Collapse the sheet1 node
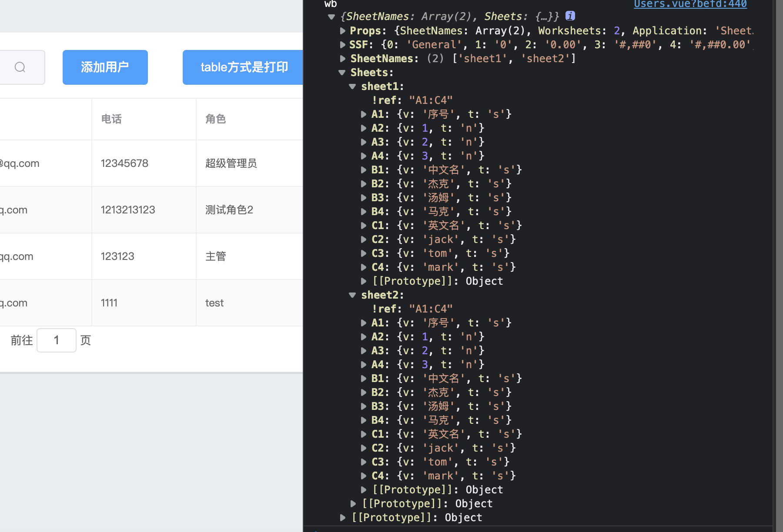This screenshot has width=783, height=532. (352, 86)
